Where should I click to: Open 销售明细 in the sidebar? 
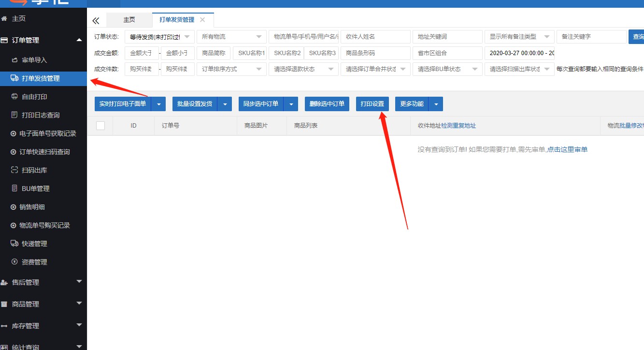pyautogui.click(x=33, y=207)
